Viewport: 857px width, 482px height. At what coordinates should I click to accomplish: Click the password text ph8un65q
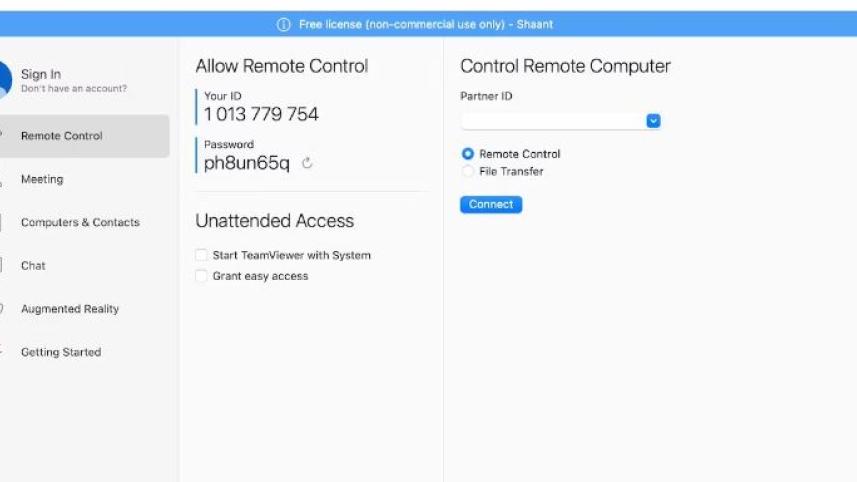click(x=246, y=163)
